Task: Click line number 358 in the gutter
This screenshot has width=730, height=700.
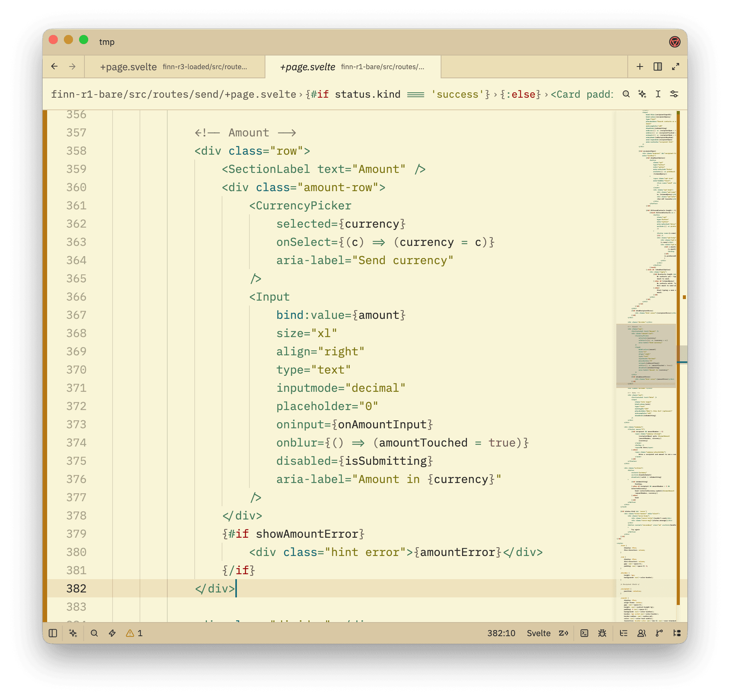Action: (76, 151)
